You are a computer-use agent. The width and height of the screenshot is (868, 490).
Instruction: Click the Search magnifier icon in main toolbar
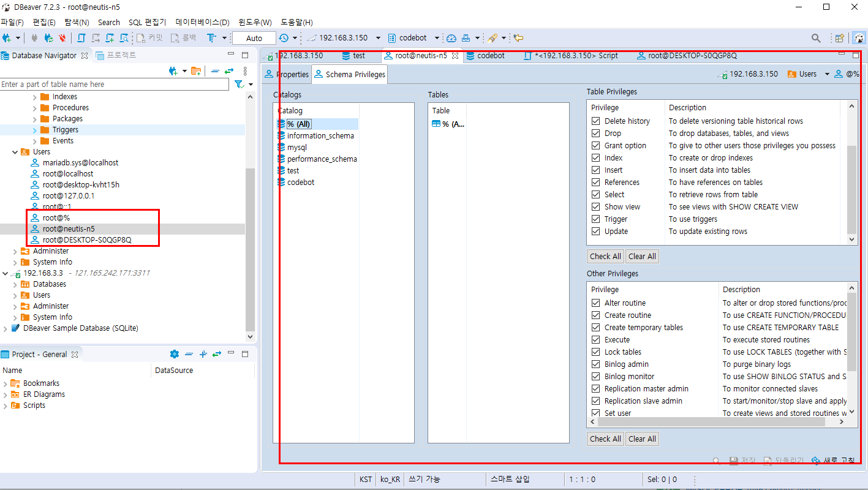click(816, 38)
